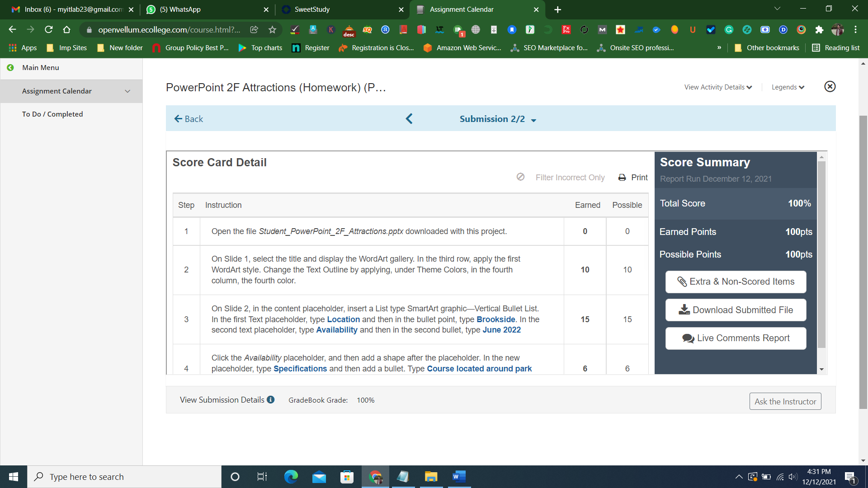The image size is (868, 488).
Task: Open To Do / Completed
Action: pyautogui.click(x=52, y=114)
